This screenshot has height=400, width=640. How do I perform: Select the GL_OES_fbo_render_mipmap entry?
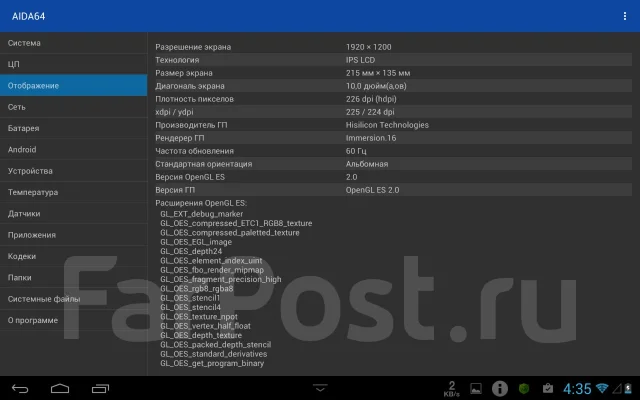[212, 270]
